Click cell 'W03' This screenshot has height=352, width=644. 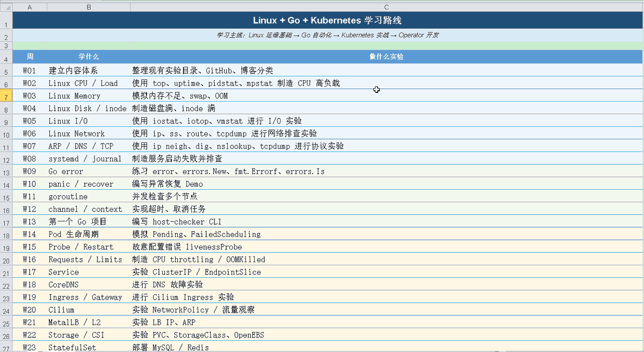[30, 96]
